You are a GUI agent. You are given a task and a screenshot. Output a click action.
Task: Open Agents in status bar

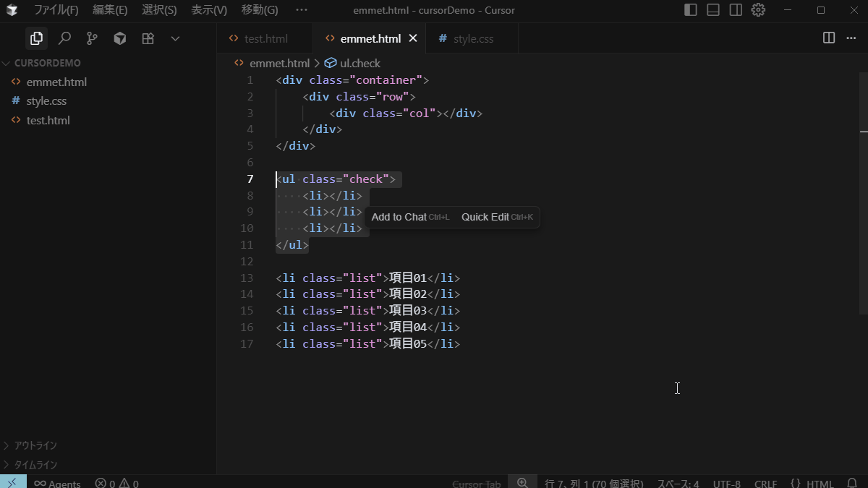tap(57, 483)
